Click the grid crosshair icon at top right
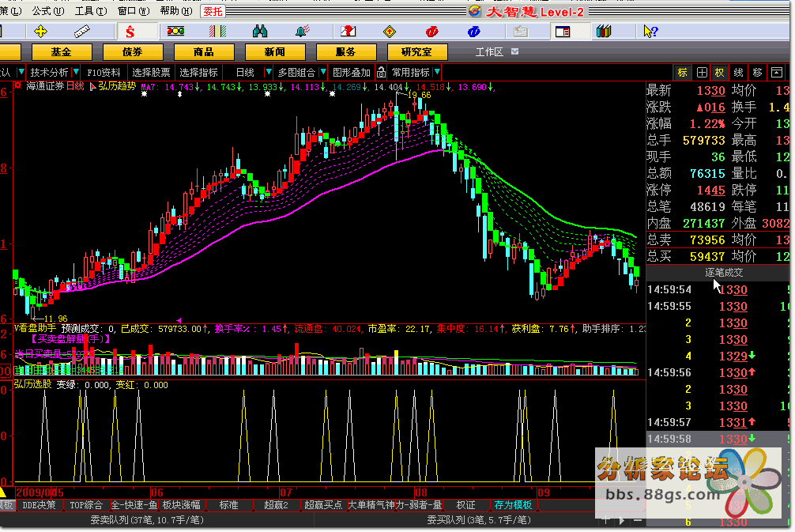The width and height of the screenshot is (795, 532). (702, 73)
